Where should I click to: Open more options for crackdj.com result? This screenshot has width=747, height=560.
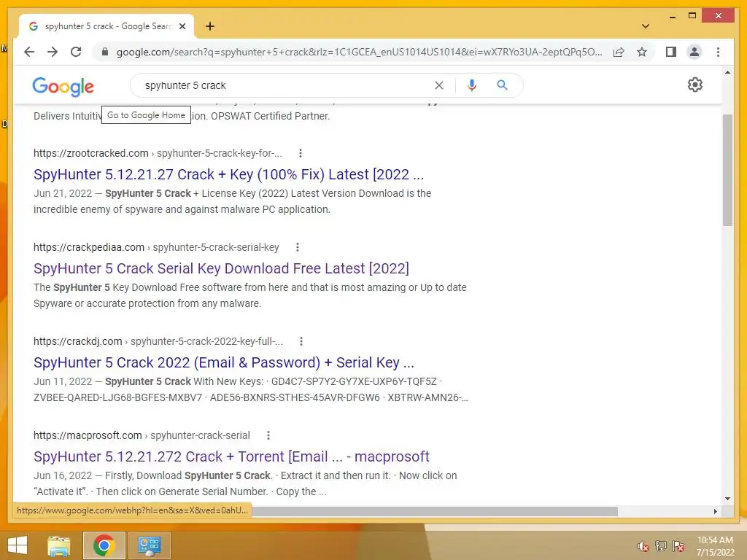click(301, 341)
